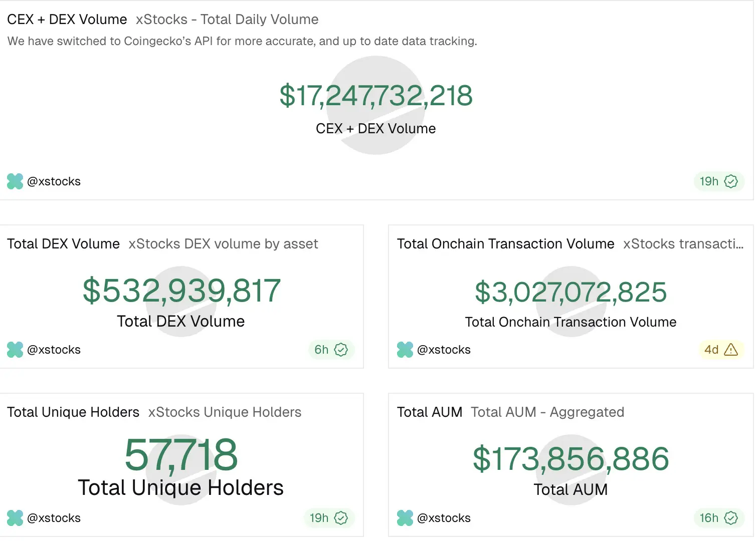Click the xStocks logo on the Total AUM card
The image size is (756, 541).
(x=405, y=518)
